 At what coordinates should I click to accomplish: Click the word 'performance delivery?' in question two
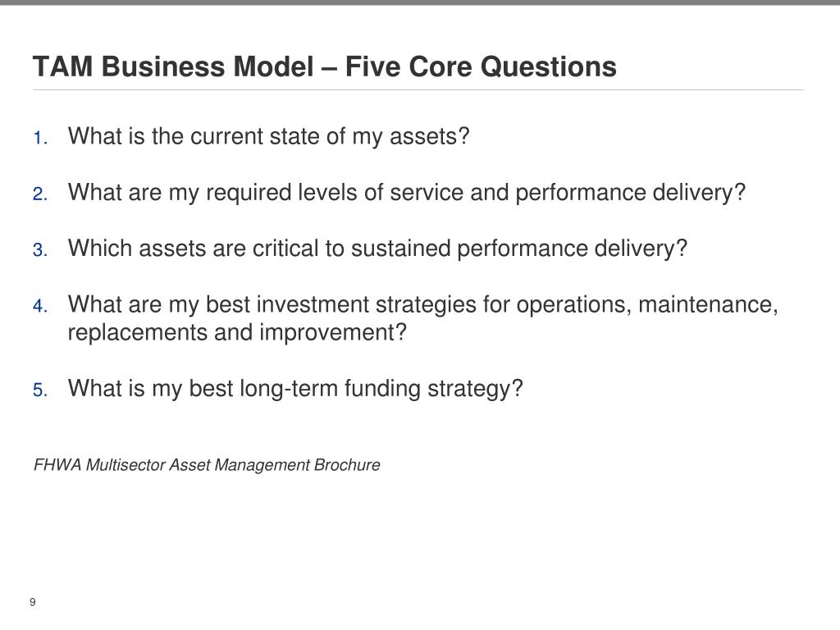631,192
